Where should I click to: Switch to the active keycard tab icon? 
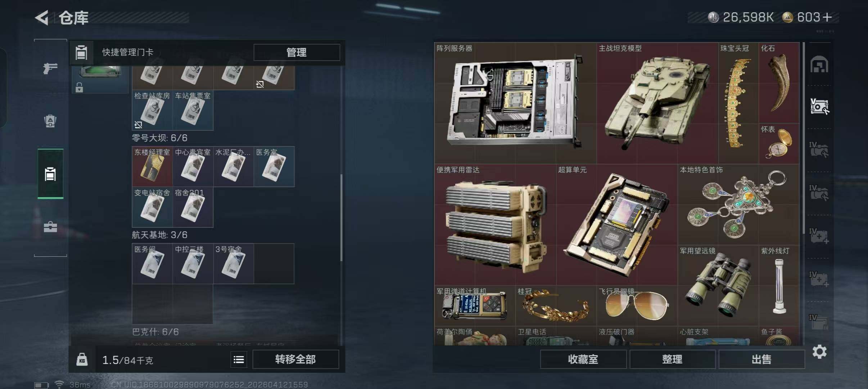tap(50, 174)
